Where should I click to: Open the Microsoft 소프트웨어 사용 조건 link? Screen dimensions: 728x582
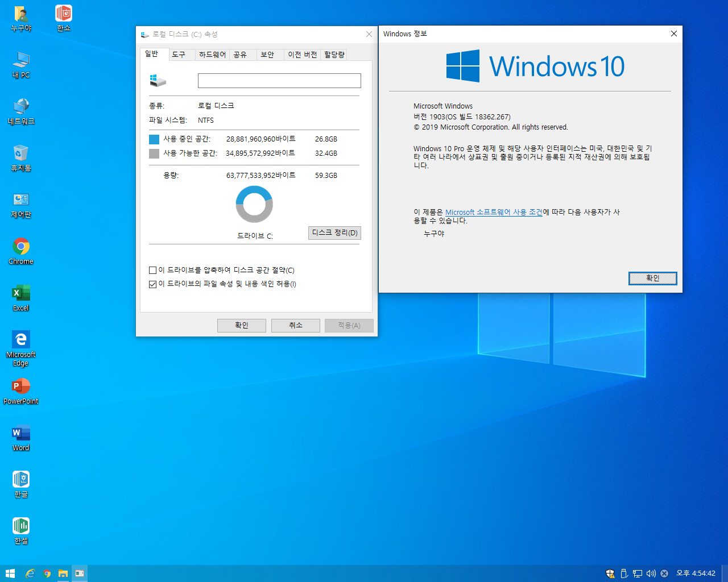[494, 212]
